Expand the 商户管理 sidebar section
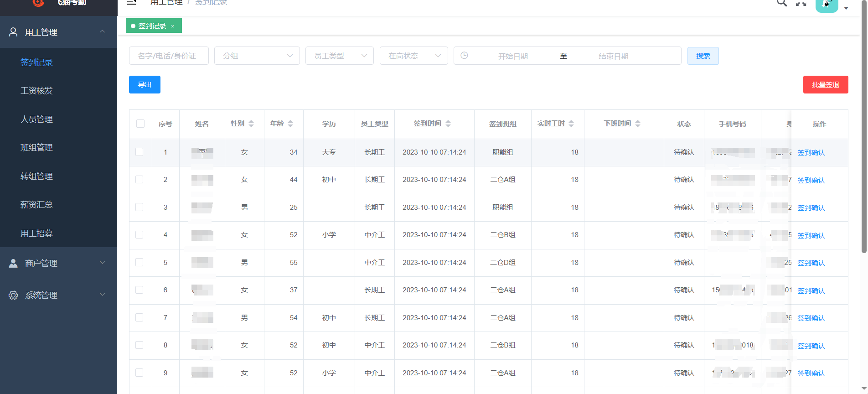This screenshot has height=394, width=868. click(58, 263)
